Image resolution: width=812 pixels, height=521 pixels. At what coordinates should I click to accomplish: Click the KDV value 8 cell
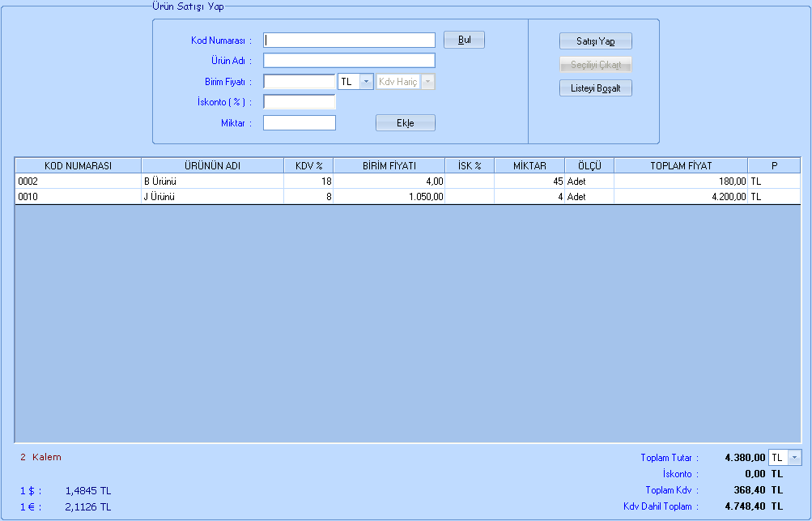coord(308,196)
